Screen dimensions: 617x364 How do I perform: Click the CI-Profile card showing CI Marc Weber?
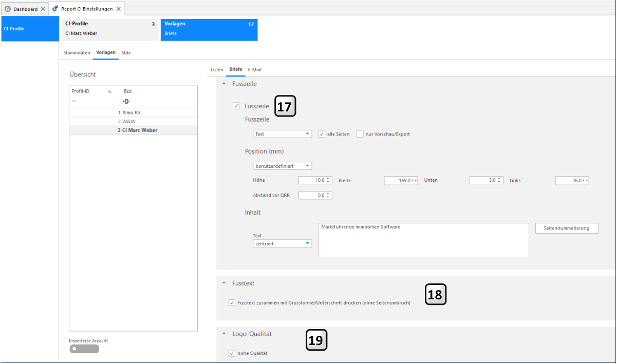[x=110, y=30]
